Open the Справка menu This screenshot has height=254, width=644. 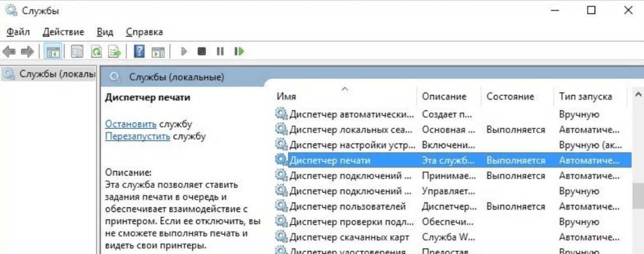pos(144,32)
